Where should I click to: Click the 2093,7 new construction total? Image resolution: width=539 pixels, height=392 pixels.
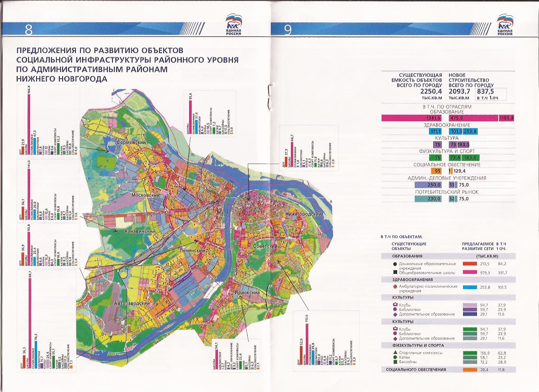460,92
